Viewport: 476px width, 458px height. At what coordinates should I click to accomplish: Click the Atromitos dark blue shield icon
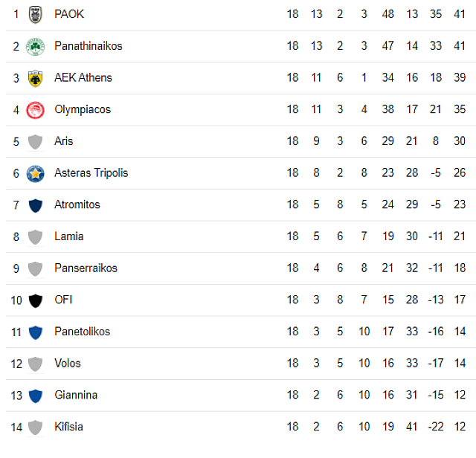coord(35,205)
